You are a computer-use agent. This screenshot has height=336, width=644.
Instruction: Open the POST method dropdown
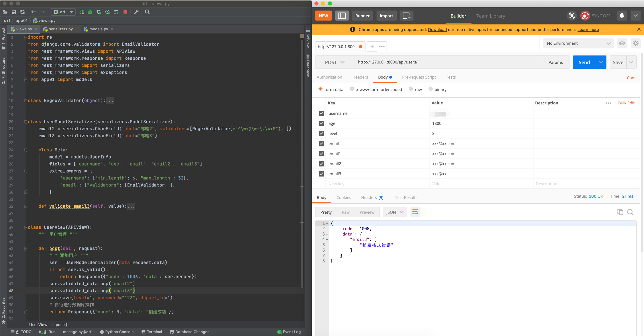pos(334,63)
